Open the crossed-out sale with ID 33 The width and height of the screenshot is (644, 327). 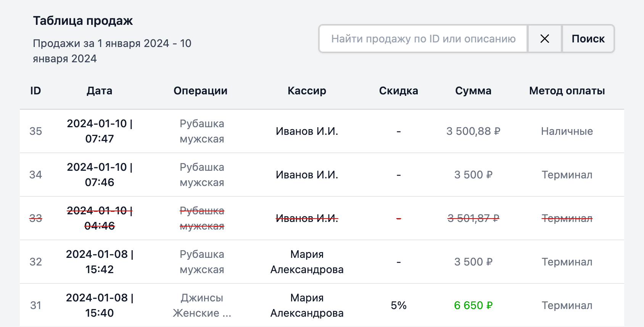(x=35, y=219)
